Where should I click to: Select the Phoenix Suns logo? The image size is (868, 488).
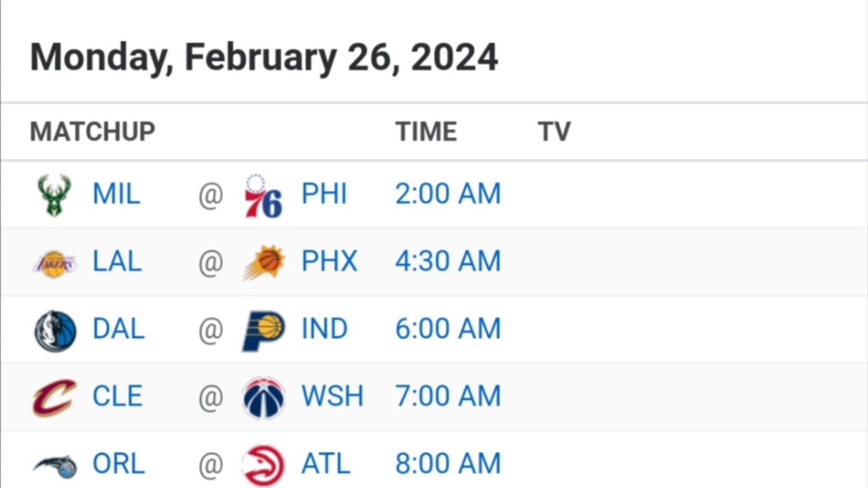(264, 262)
